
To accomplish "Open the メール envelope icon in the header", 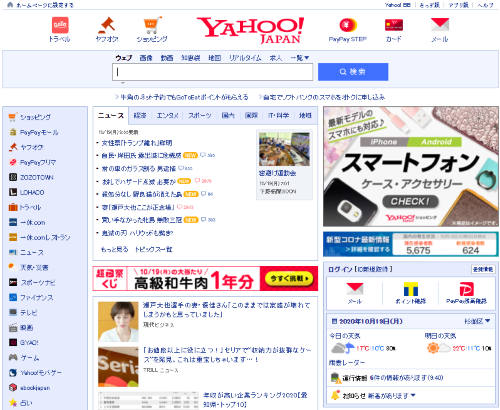I will coord(440,24).
